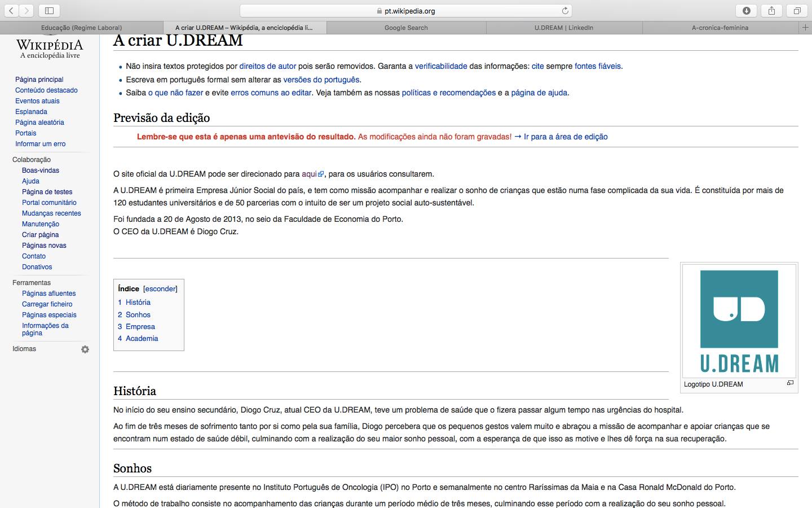Visit the Esplanada link
The height and width of the screenshot is (508, 812).
point(31,112)
